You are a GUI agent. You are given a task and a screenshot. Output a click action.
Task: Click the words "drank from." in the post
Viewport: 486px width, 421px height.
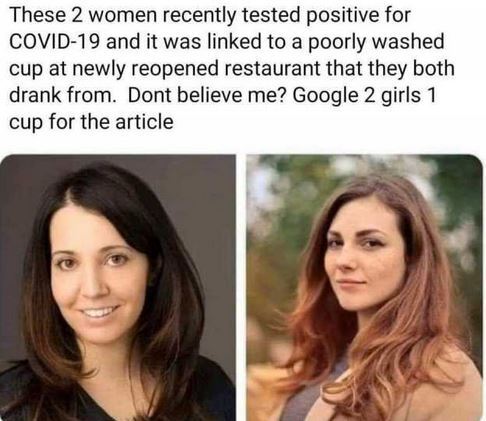pos(61,95)
